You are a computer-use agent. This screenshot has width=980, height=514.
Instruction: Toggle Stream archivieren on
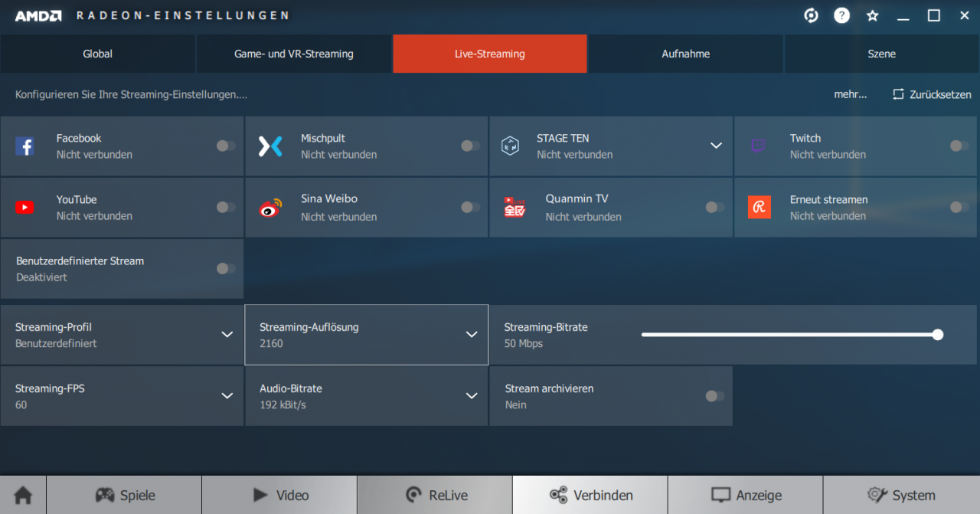click(715, 396)
